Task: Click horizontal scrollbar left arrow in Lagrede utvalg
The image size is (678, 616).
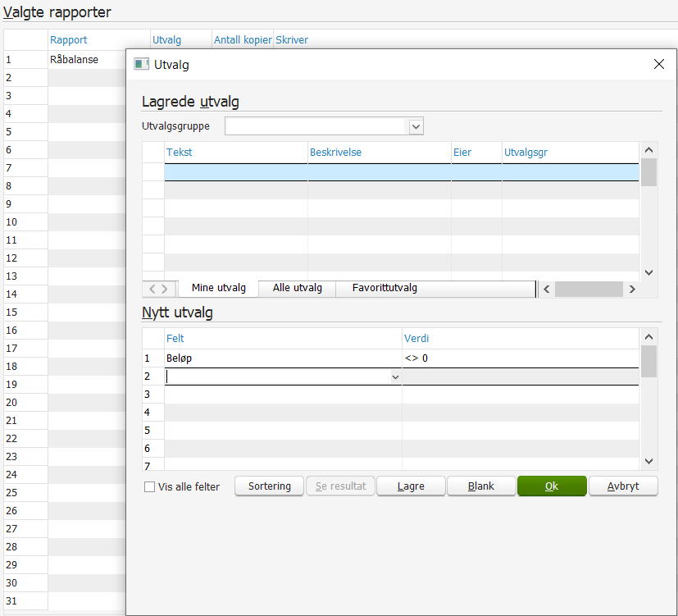Action: [x=547, y=289]
